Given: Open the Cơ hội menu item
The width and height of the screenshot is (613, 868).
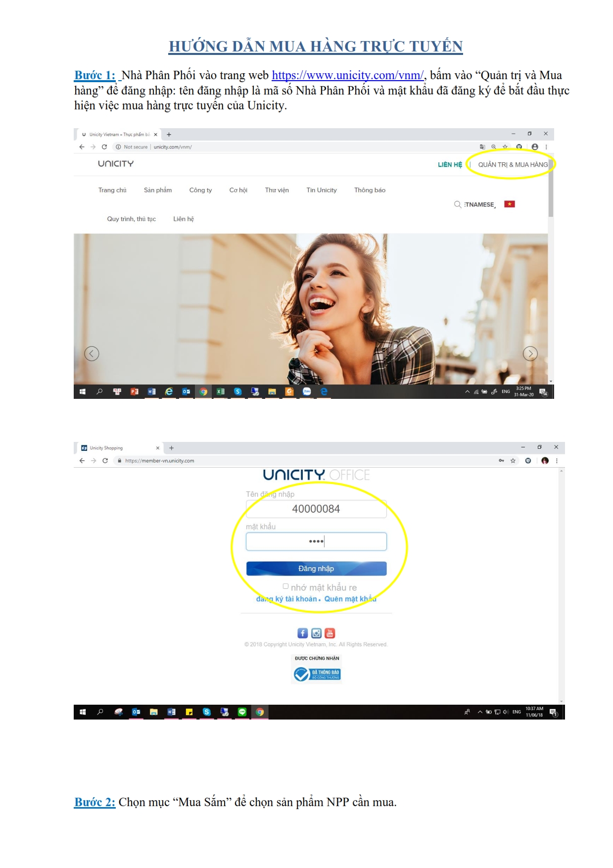Looking at the screenshot, I should tap(238, 190).
